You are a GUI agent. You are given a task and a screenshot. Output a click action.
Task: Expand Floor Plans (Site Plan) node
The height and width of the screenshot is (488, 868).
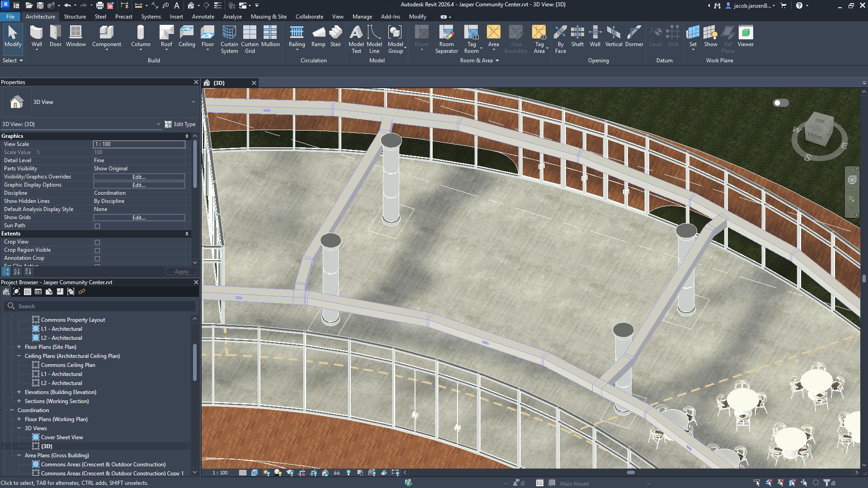click(x=19, y=347)
